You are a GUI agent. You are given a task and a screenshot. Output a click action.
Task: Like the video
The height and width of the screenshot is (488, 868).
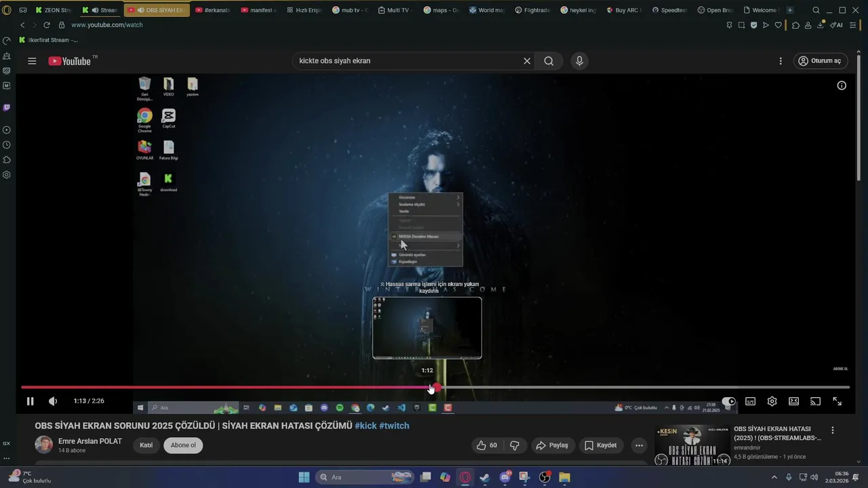pyautogui.click(x=487, y=445)
